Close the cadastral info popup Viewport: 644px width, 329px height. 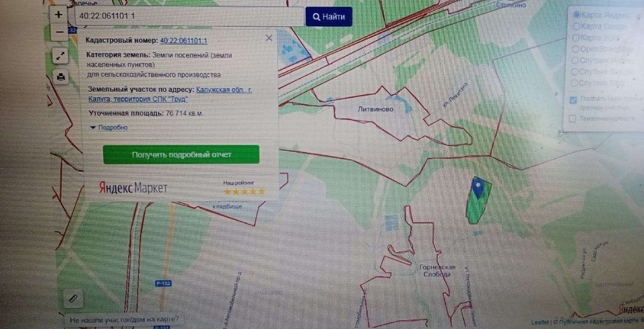pos(269,38)
